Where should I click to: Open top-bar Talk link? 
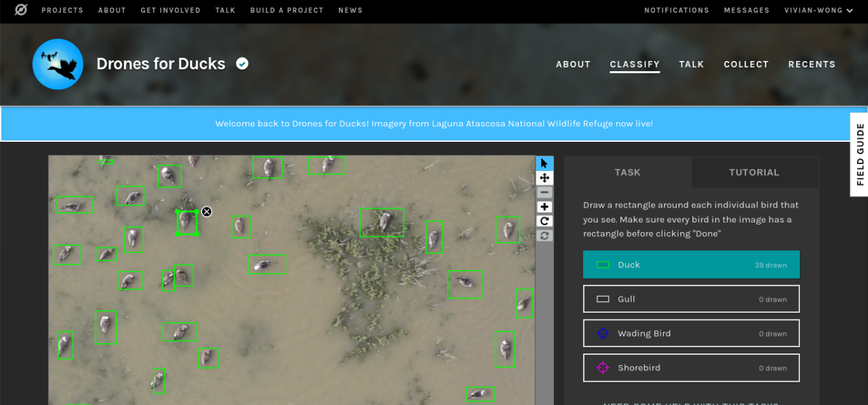225,10
